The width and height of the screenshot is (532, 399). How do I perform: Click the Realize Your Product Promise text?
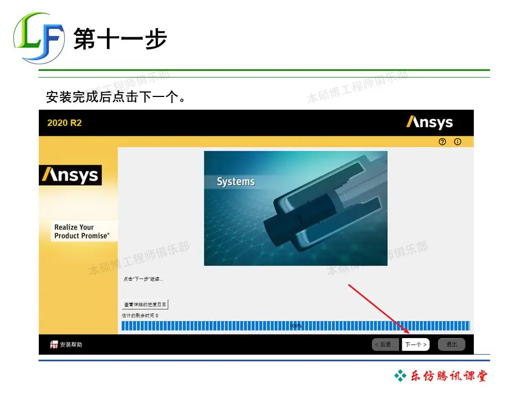[x=82, y=232]
